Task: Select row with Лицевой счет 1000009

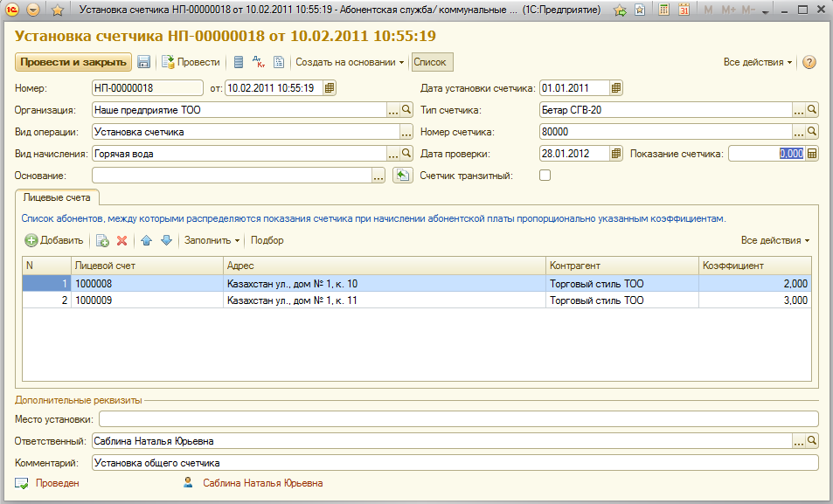Action: [145, 300]
